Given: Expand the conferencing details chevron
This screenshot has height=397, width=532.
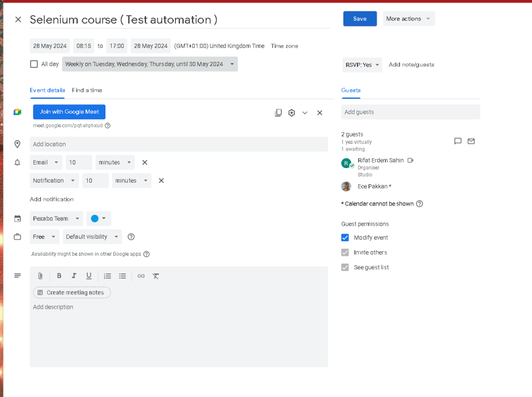Looking at the screenshot, I should coord(305,113).
